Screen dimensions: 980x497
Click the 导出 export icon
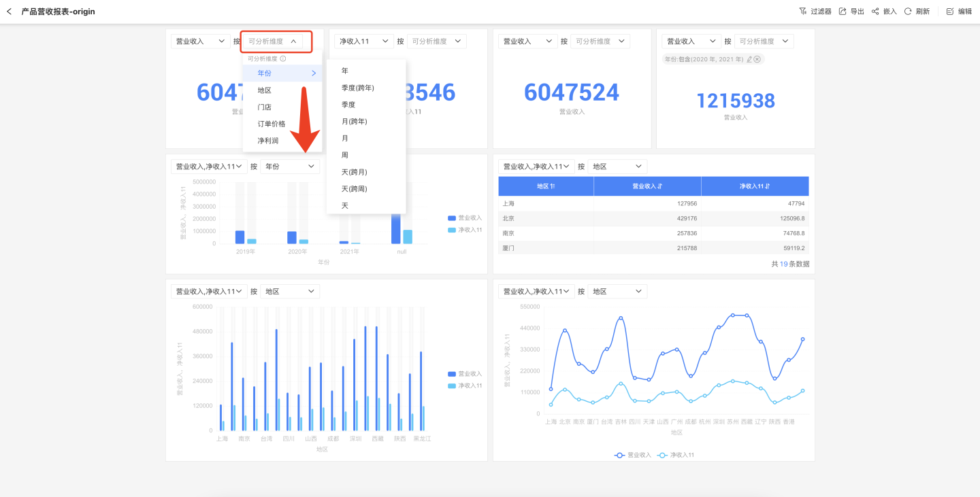pyautogui.click(x=843, y=12)
